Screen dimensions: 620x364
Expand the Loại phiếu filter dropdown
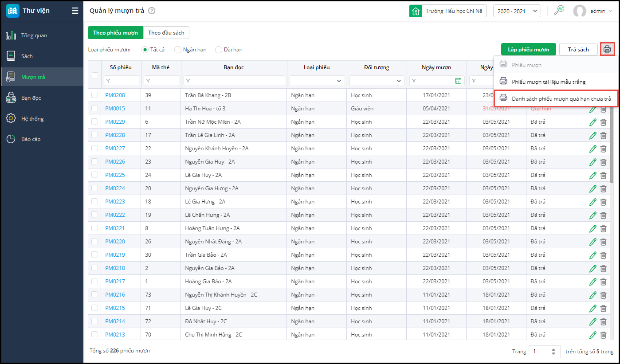click(316, 81)
